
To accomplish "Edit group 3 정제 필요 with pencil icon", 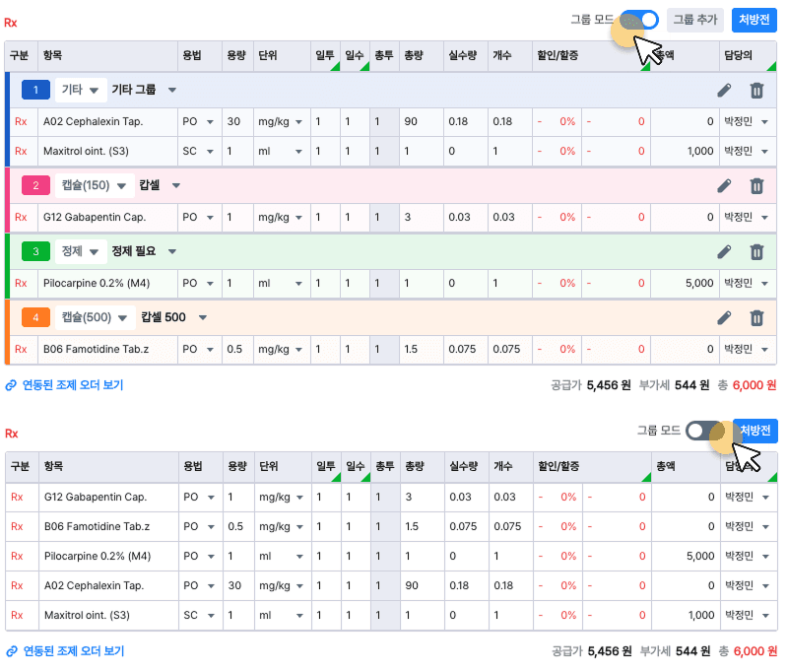I will pos(724,251).
